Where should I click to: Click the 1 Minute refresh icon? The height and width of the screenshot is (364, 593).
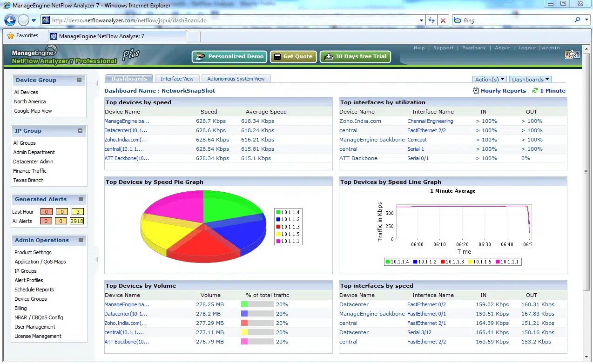[x=535, y=91]
